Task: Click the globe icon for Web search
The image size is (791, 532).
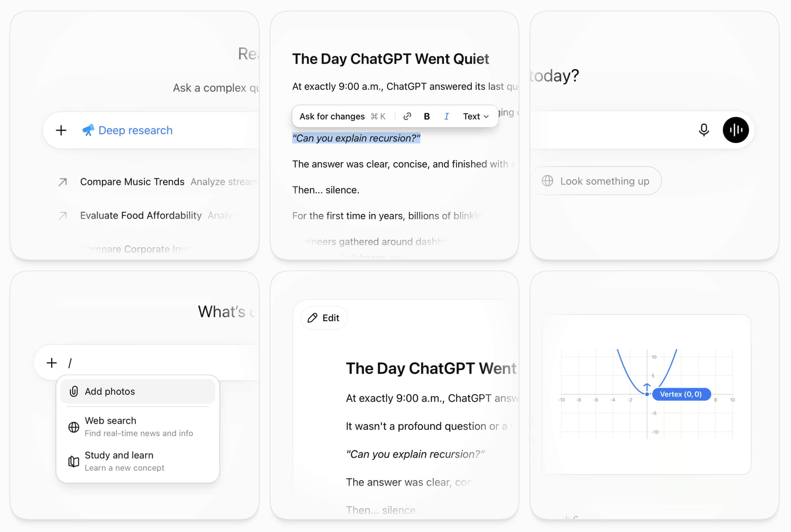Action: coord(74,427)
